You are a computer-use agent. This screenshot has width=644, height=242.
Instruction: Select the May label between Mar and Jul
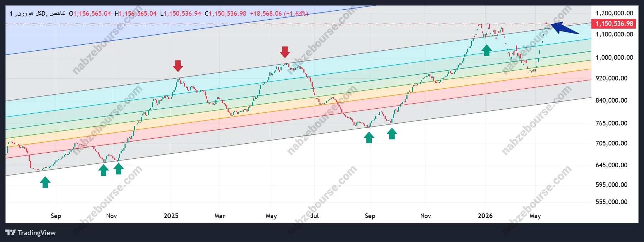coord(271,216)
